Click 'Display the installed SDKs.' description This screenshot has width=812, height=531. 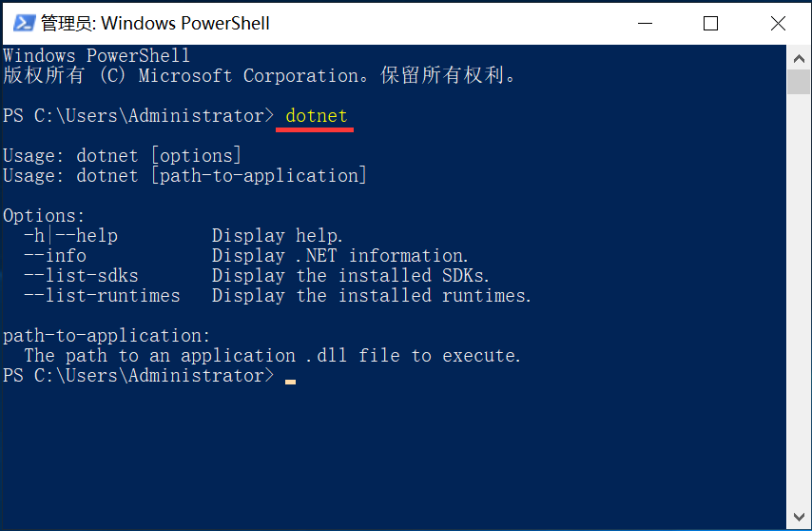click(x=351, y=276)
